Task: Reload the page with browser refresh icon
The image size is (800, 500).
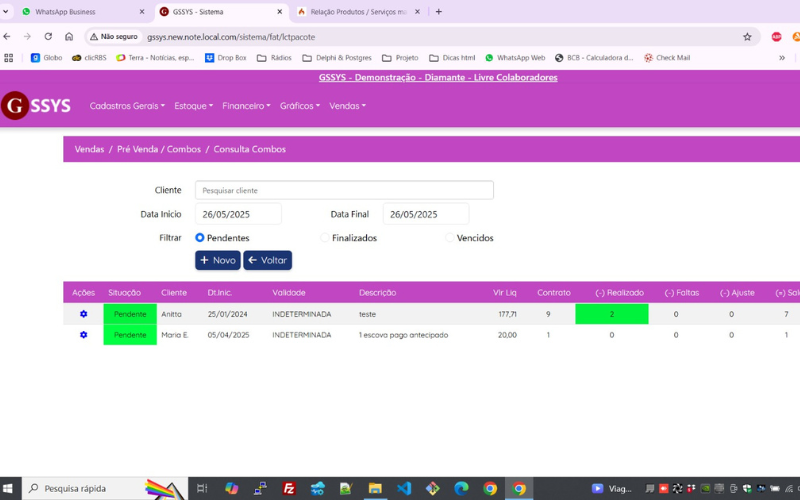Action: click(x=48, y=36)
